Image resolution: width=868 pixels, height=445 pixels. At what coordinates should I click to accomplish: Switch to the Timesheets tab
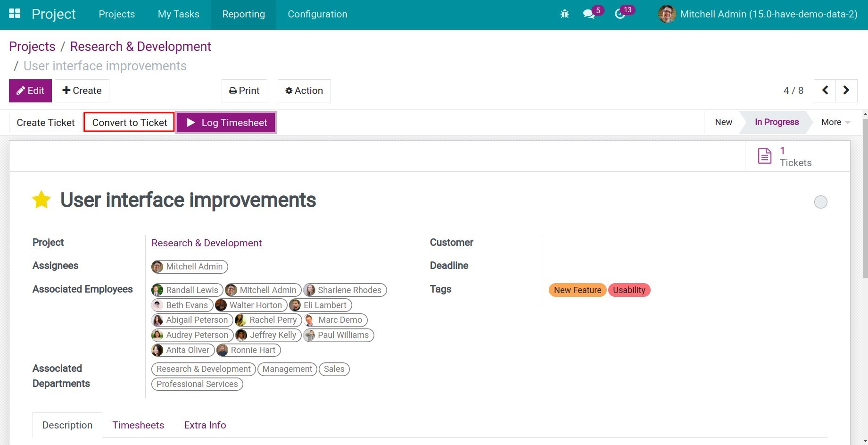point(138,425)
